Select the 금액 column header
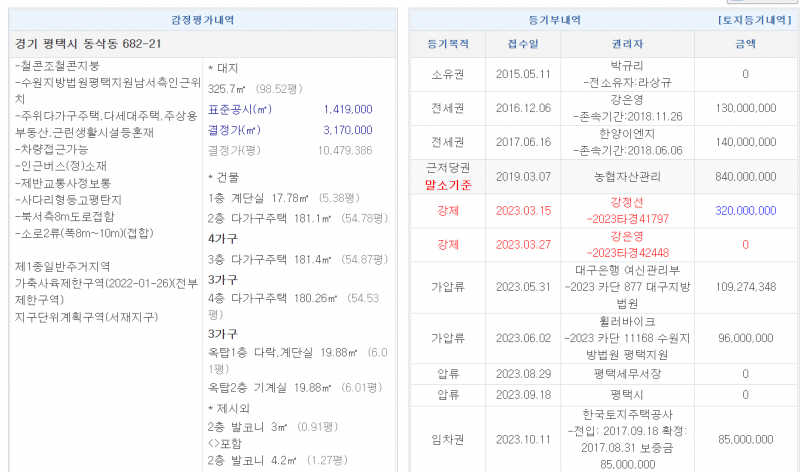Screen dimensions: 800x472 click(746, 44)
